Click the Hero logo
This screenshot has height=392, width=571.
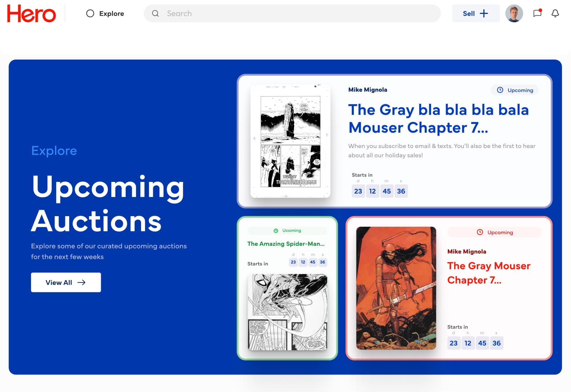pos(31,14)
